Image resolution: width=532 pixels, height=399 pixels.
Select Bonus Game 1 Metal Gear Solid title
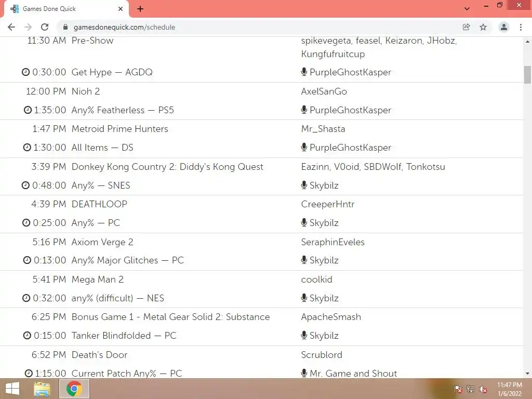tap(170, 316)
